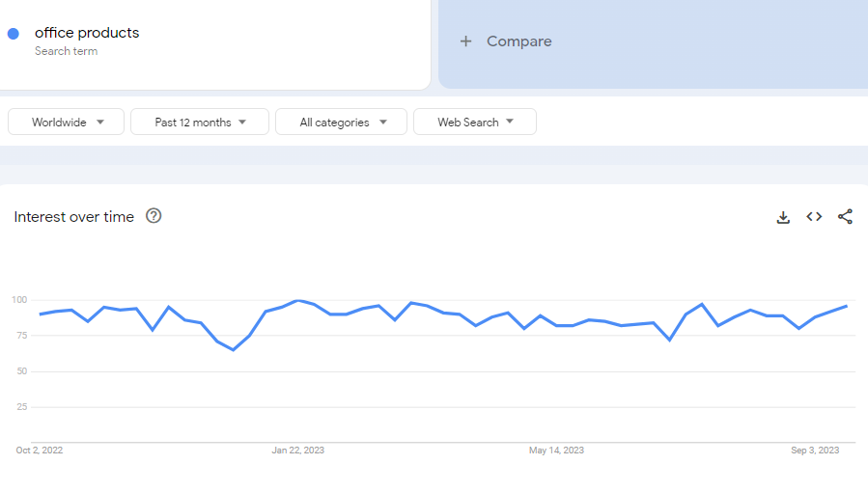The height and width of the screenshot is (492, 868).
Task: Click the lowest dip on the trend line
Action: point(233,349)
